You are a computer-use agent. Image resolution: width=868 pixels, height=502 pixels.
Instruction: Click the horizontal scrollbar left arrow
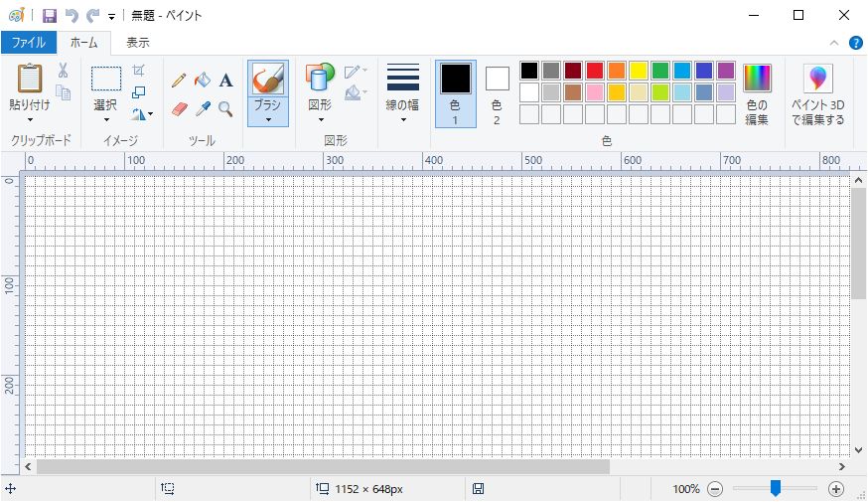tap(28, 466)
